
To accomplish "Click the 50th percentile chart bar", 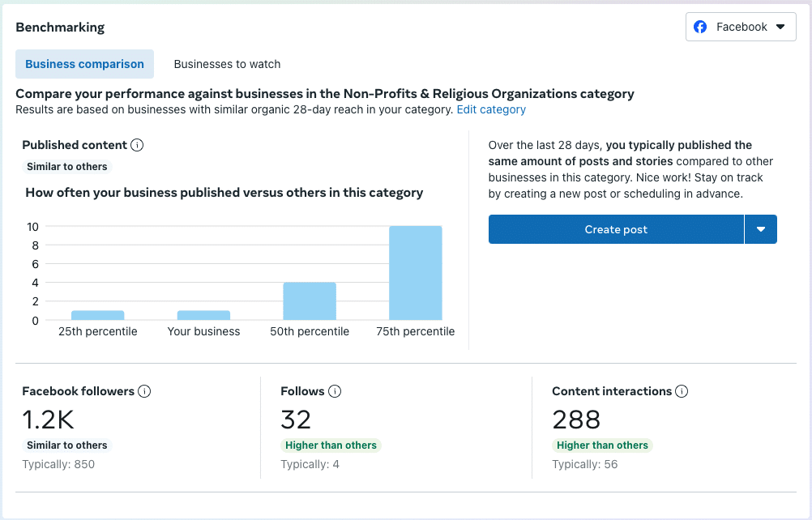I will click(310, 301).
